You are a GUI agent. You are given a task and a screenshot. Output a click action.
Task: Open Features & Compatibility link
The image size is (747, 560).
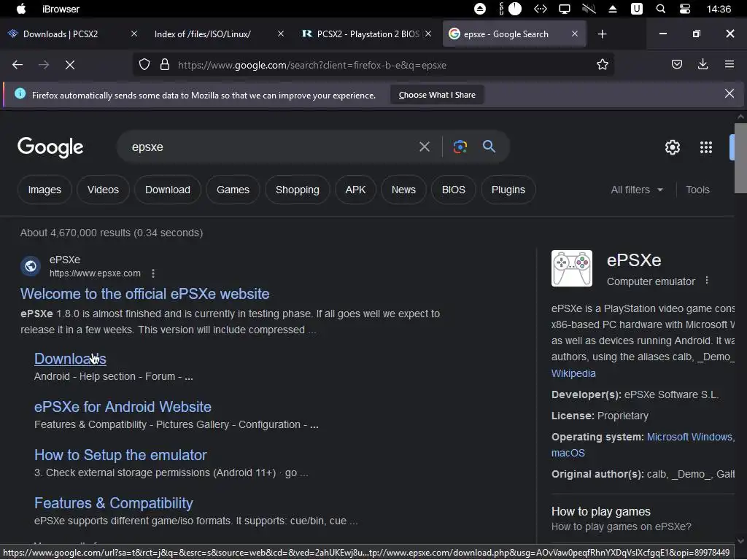click(113, 503)
